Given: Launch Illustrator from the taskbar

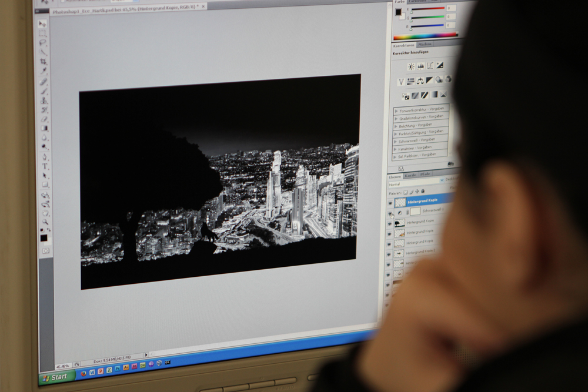Looking at the screenshot, I should [126, 367].
